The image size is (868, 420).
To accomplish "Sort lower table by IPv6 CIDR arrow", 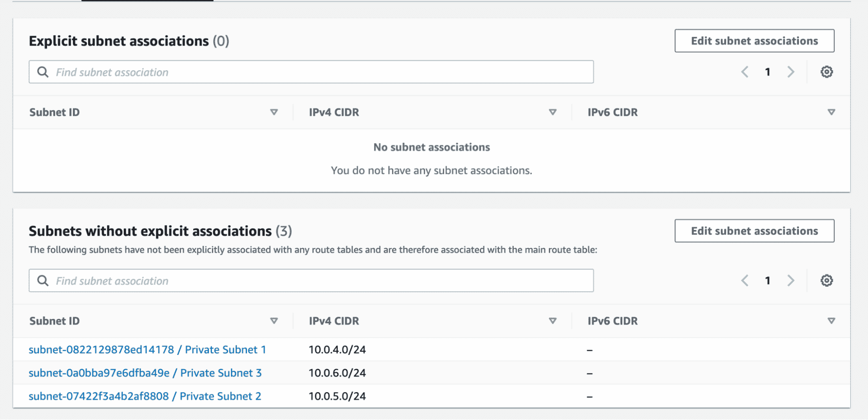I will 831,321.
